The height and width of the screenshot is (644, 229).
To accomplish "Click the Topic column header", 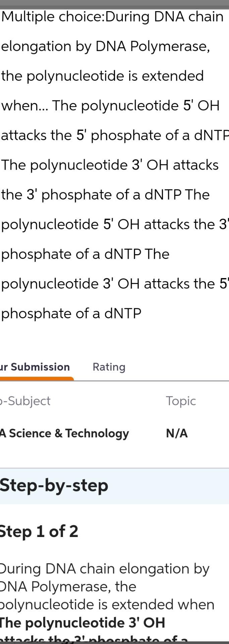I will pos(181,401).
